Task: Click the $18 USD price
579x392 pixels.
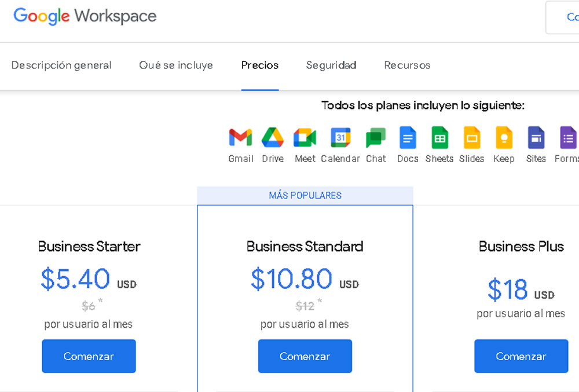Action: (x=521, y=290)
